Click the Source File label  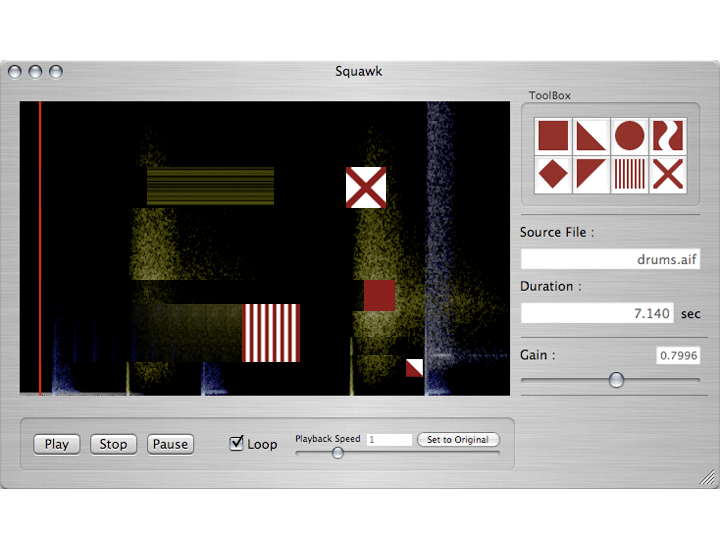[557, 232]
